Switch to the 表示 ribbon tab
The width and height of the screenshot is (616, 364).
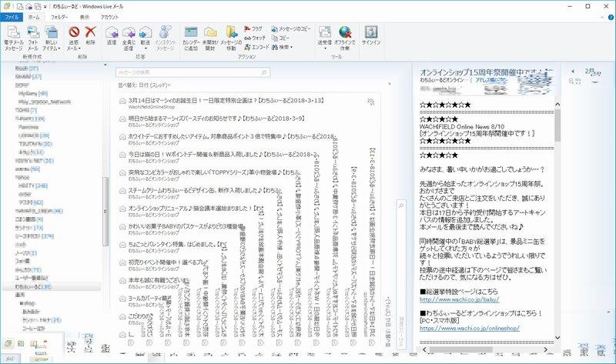tap(85, 17)
